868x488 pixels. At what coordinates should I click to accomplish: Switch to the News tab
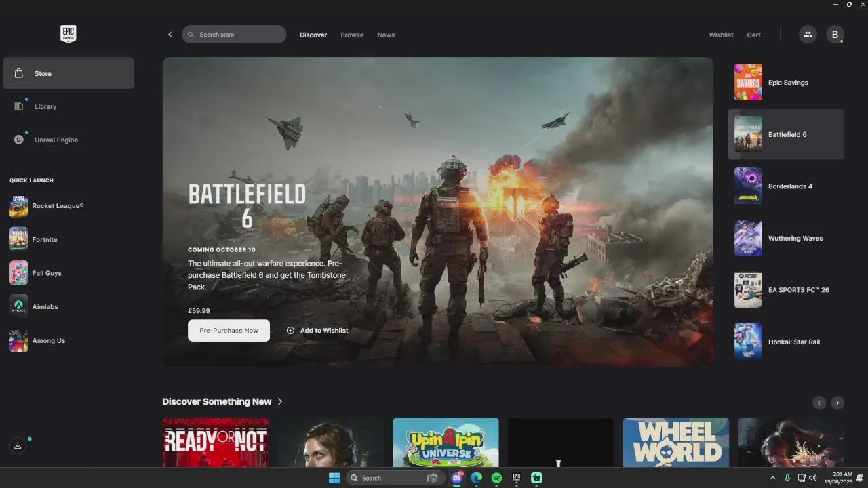tap(386, 35)
